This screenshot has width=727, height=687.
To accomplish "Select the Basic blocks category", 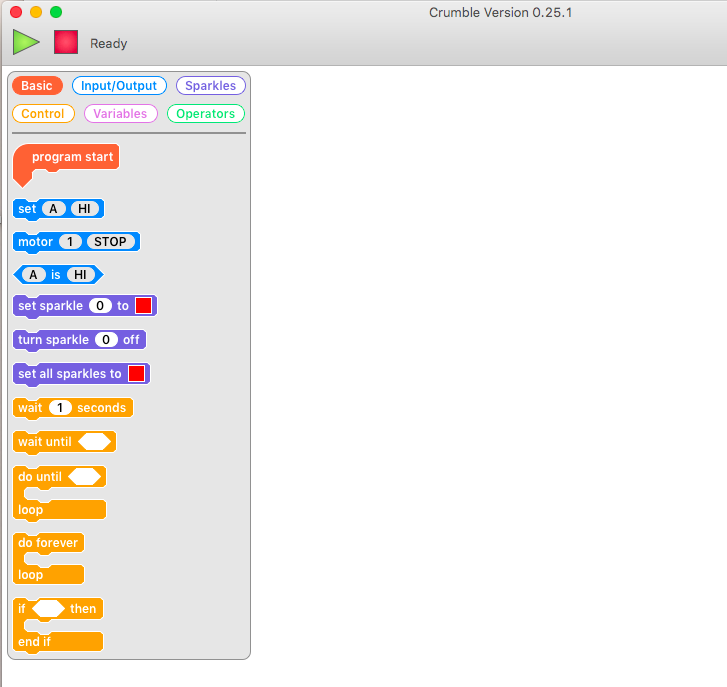I will coord(37,86).
